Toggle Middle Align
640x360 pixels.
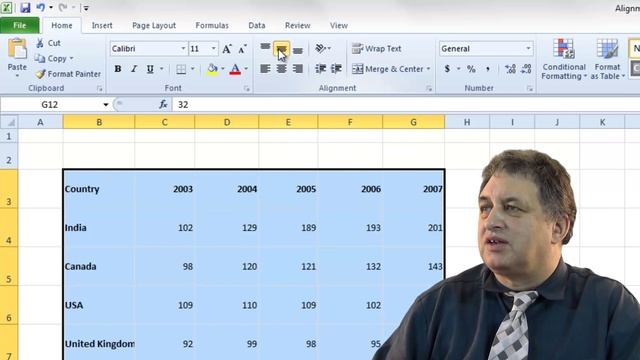pyautogui.click(x=281, y=48)
